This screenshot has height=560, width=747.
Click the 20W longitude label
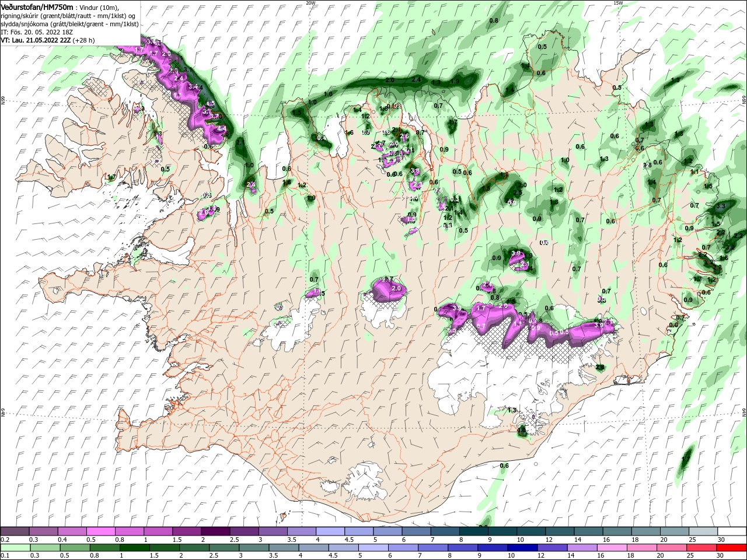(x=310, y=3)
